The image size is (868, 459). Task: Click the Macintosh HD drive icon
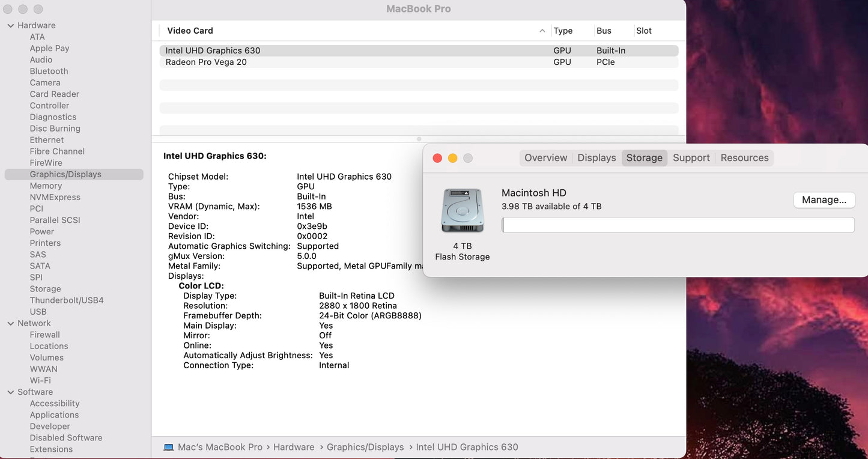click(x=462, y=211)
